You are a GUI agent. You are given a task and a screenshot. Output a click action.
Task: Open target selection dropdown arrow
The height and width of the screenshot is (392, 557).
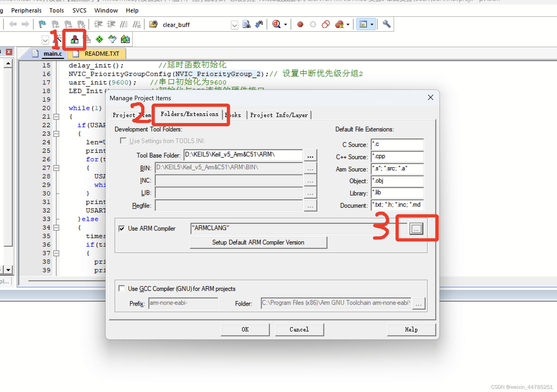[45, 40]
